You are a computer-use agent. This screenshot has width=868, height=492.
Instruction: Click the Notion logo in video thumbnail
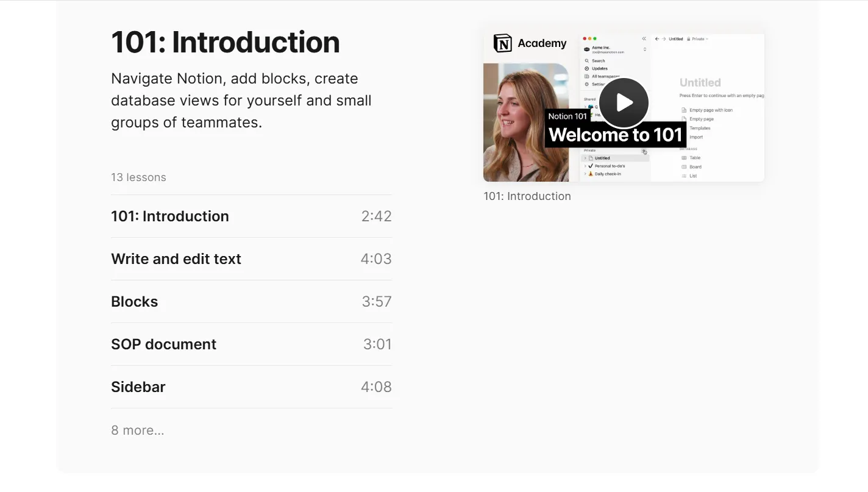tap(503, 43)
